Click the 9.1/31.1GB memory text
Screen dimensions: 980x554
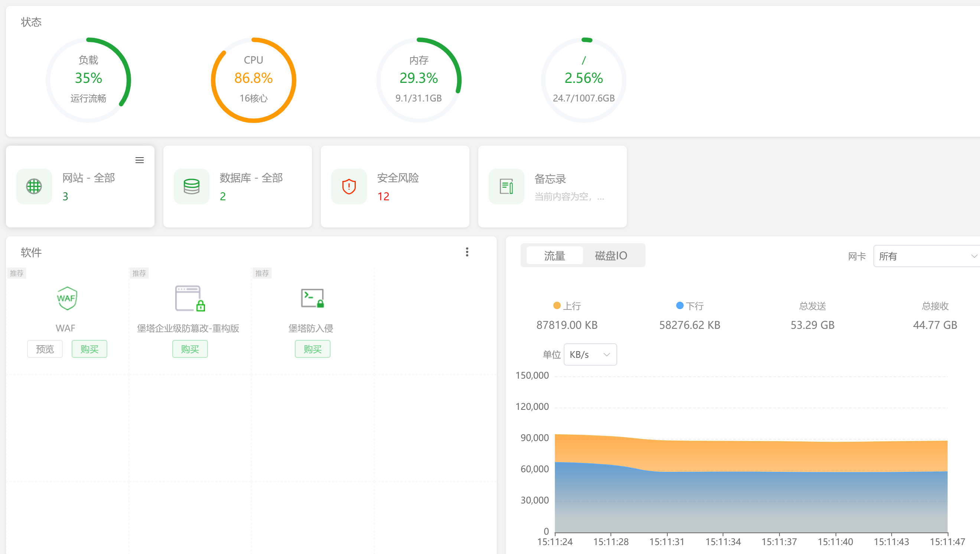[x=419, y=98]
